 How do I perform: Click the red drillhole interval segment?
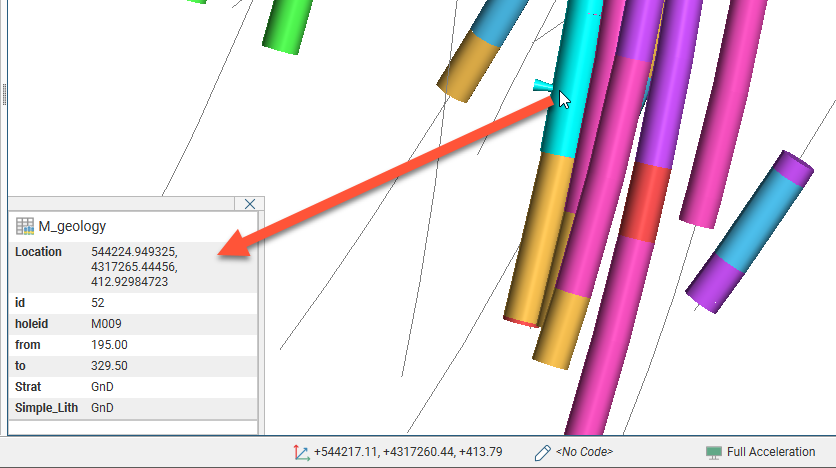click(x=645, y=203)
